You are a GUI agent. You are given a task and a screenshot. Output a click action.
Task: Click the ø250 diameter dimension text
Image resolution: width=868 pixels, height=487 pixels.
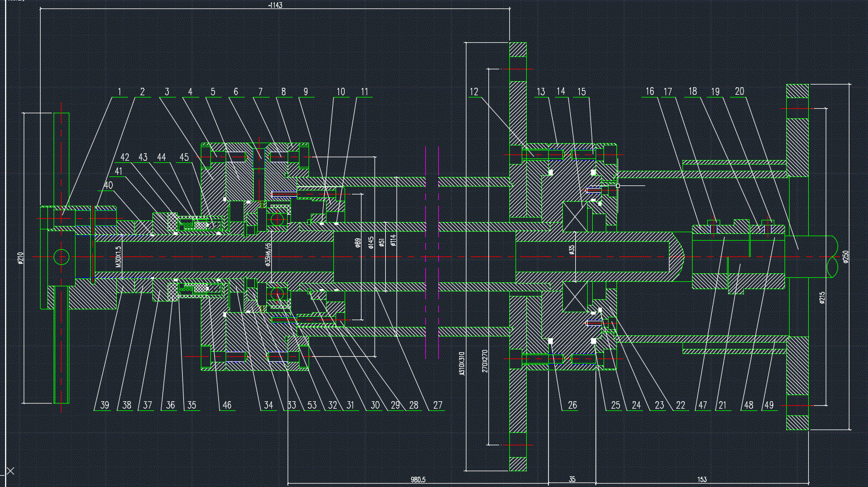(845, 257)
